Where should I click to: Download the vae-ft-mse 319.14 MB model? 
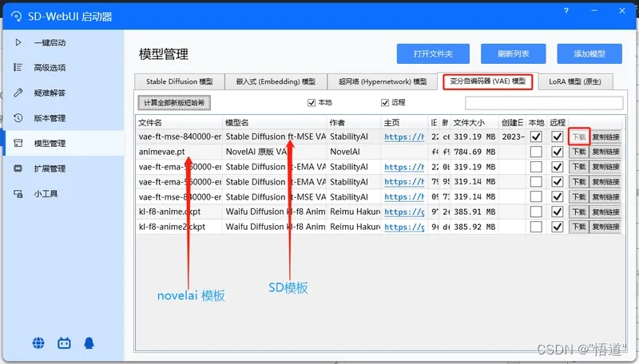pyautogui.click(x=578, y=197)
